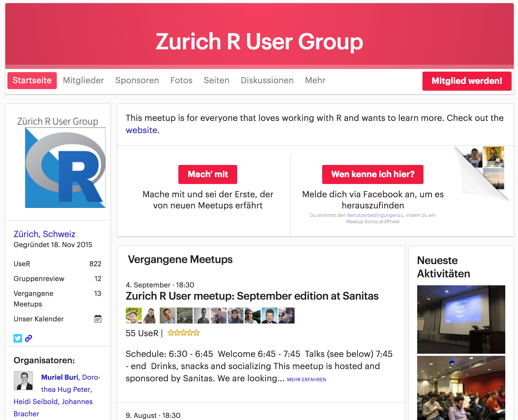Viewport: 518px width, 420px height.
Task: Open the Fotos tab
Action: point(181,80)
